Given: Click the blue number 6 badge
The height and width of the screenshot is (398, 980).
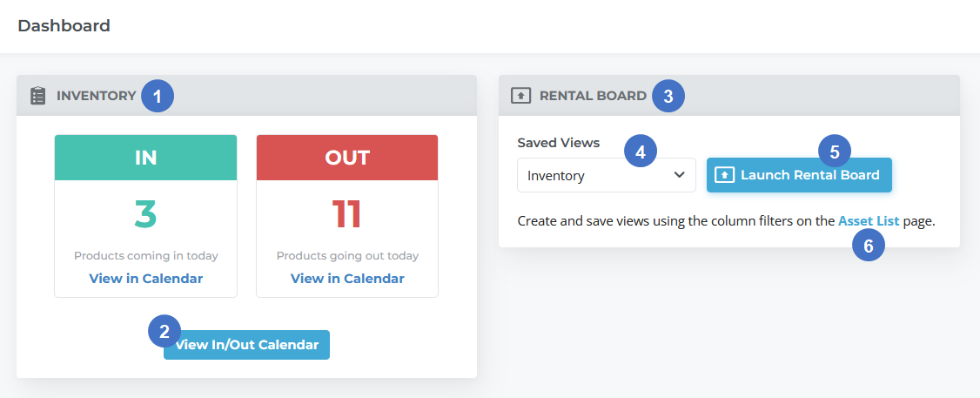Looking at the screenshot, I should tap(868, 246).
